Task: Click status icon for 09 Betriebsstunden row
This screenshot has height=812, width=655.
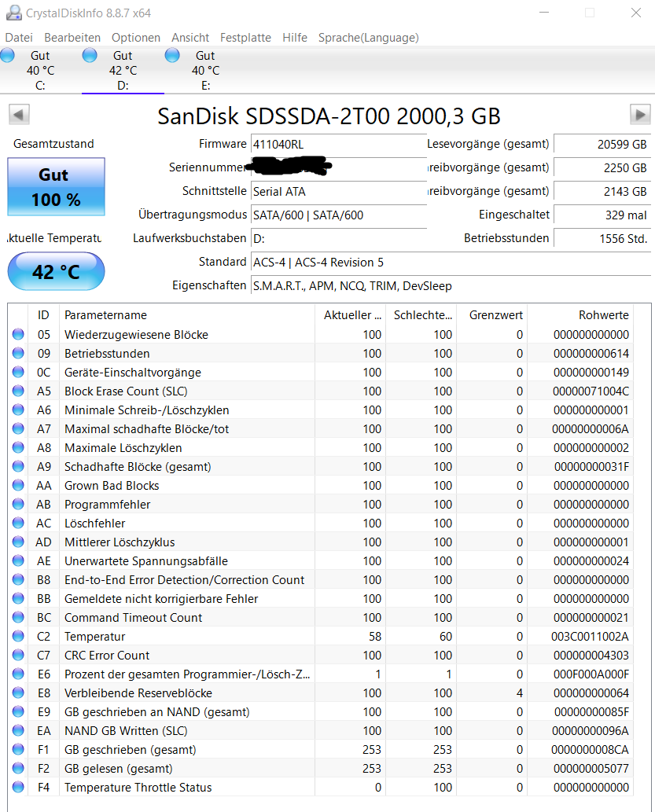Action: 18,353
